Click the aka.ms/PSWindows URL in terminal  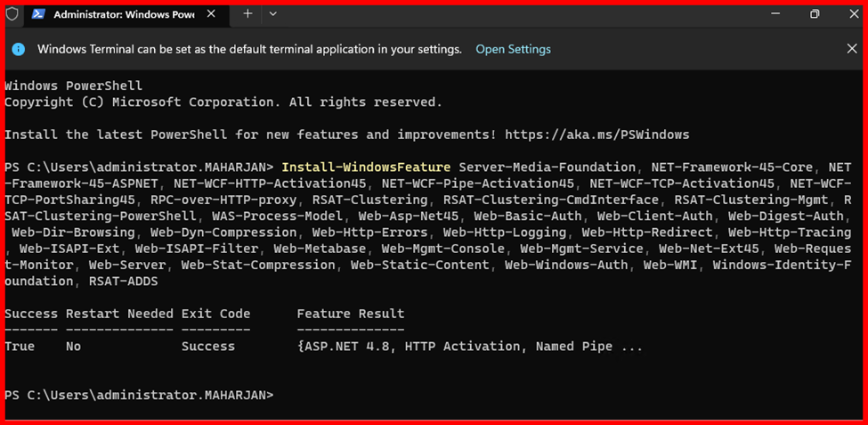point(596,135)
